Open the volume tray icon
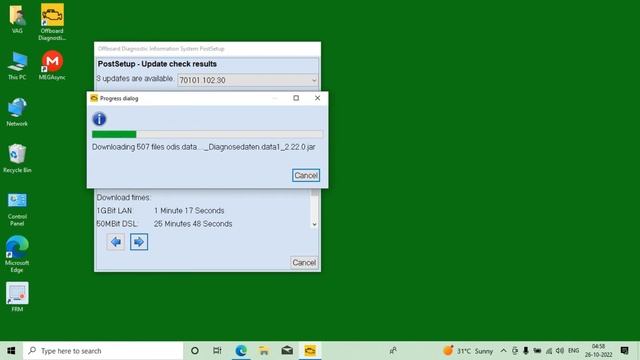 click(x=560, y=351)
